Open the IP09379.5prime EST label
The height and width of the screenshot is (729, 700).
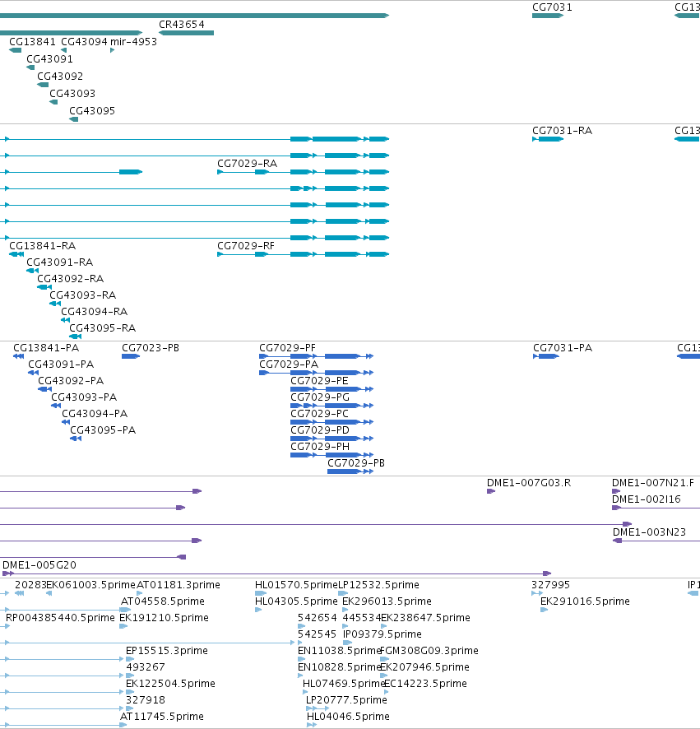coord(382,634)
